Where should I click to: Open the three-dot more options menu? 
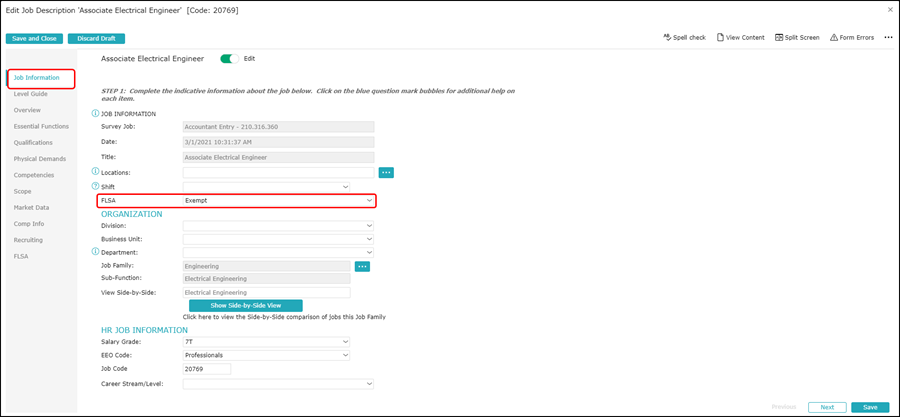pos(888,37)
